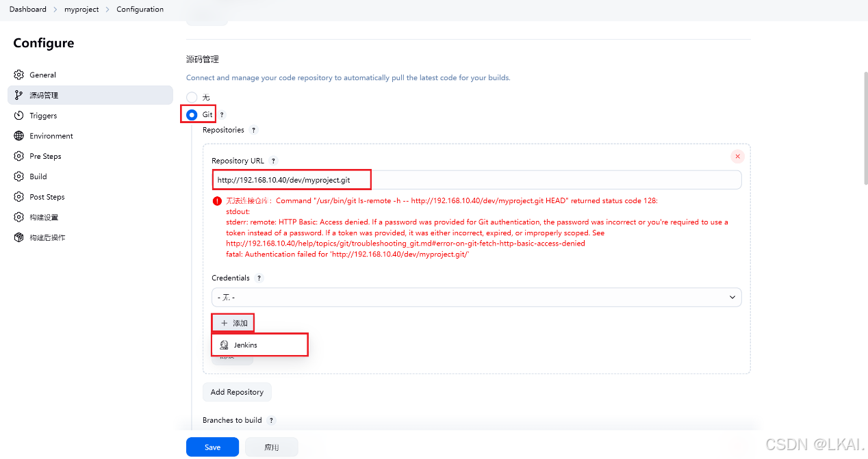Open 构建后操作 via its cube icon

(x=18, y=237)
